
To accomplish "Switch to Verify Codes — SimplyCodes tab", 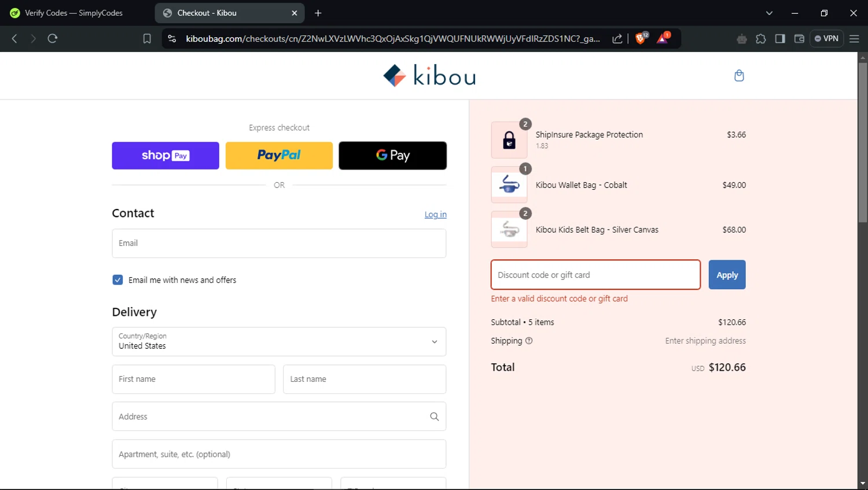I will [x=74, y=13].
